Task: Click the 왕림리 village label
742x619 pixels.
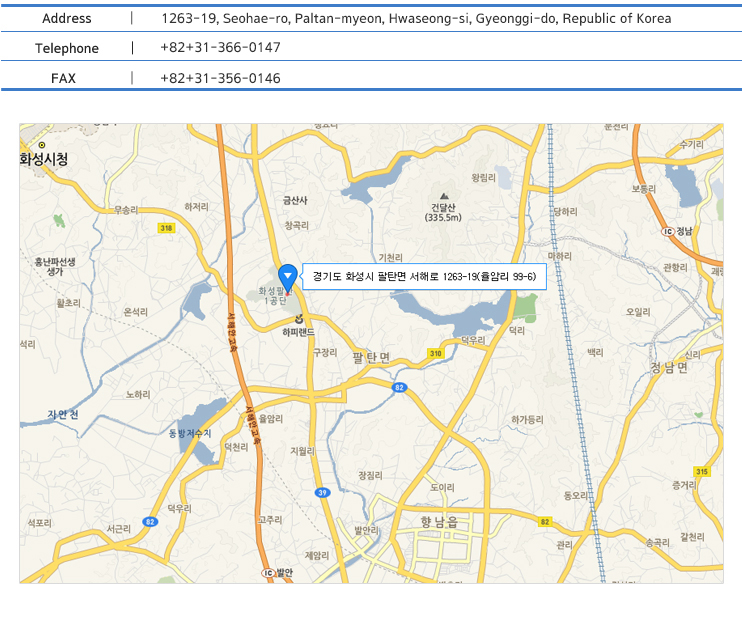Action: tap(484, 177)
